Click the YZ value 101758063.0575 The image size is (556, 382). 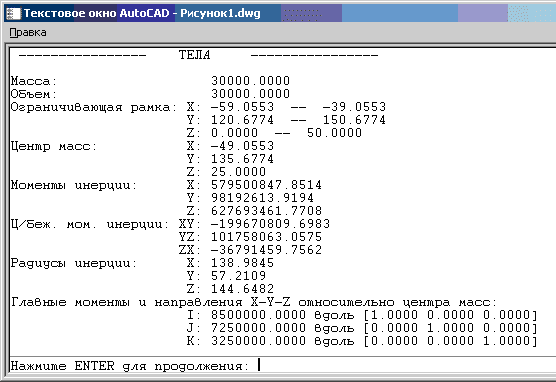coord(267,237)
